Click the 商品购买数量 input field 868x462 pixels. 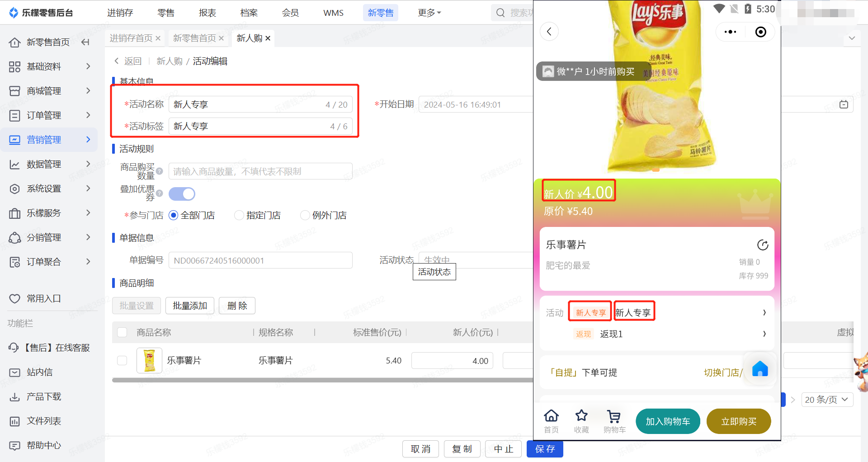click(260, 171)
